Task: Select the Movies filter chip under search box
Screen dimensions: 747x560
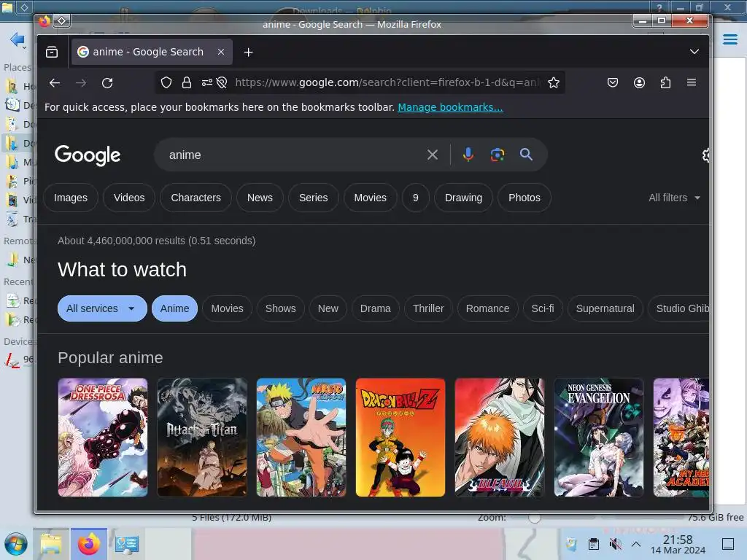Action: (x=370, y=198)
